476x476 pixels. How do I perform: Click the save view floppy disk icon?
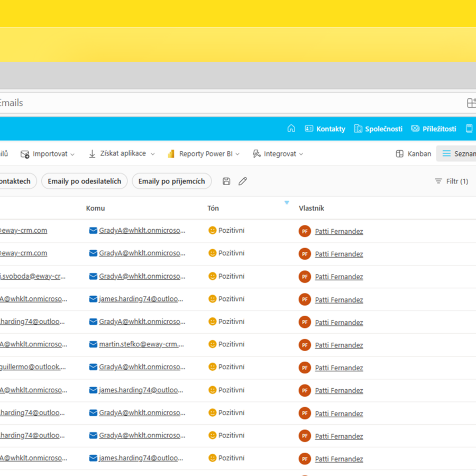[x=226, y=181]
